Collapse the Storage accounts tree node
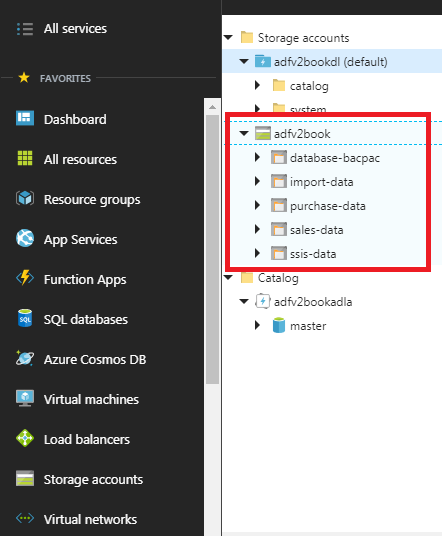The height and width of the screenshot is (536, 442). click(228, 37)
